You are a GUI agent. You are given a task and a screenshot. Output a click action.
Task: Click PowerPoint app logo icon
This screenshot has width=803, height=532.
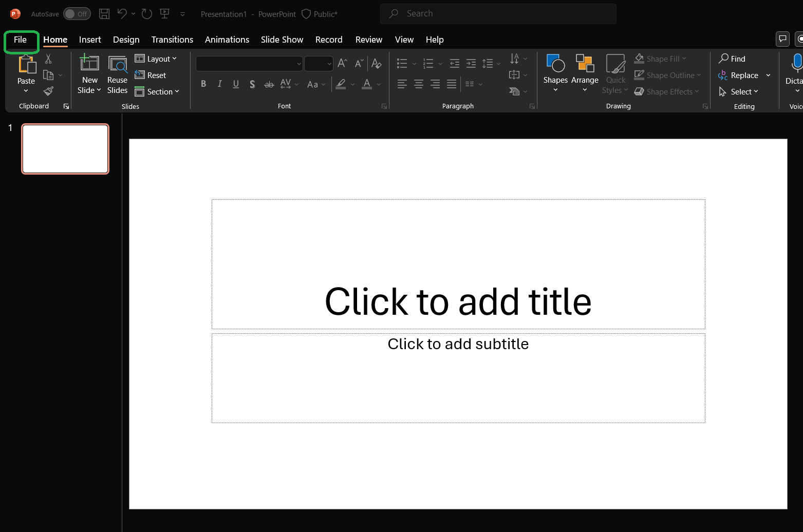coord(15,14)
